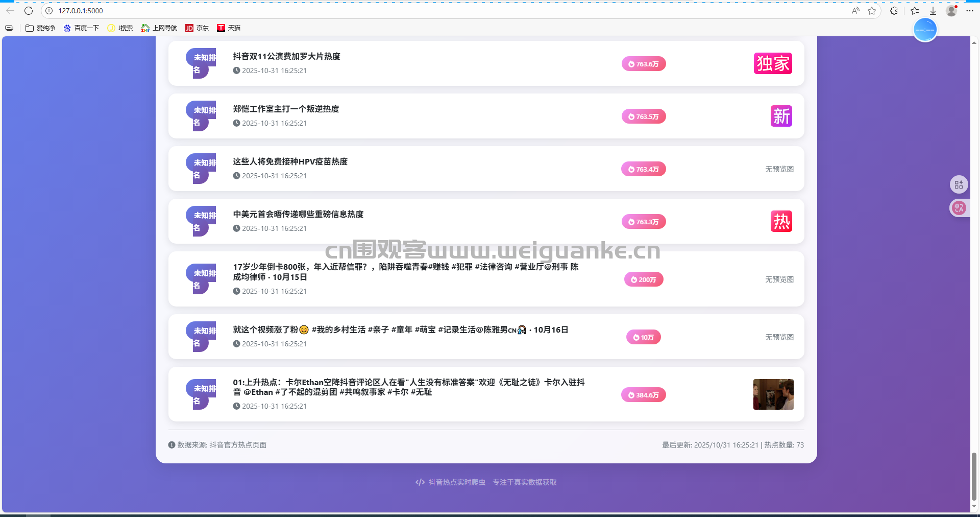The image size is (980, 517).
Task: Add this page to favorites with the star
Action: click(x=872, y=11)
